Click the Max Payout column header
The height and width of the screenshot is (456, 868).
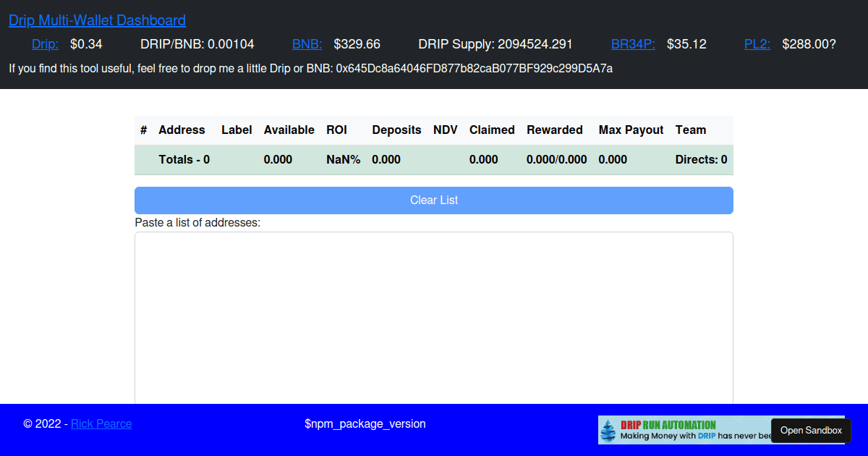(x=630, y=130)
